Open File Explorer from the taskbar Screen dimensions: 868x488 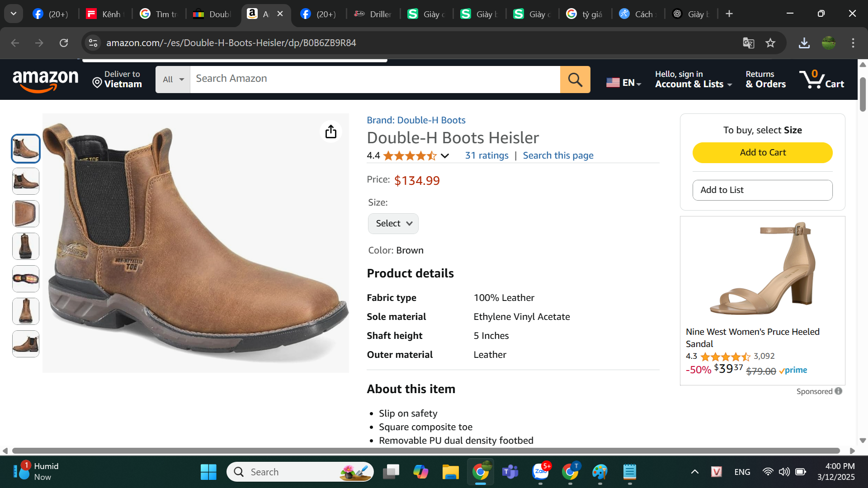[450, 472]
